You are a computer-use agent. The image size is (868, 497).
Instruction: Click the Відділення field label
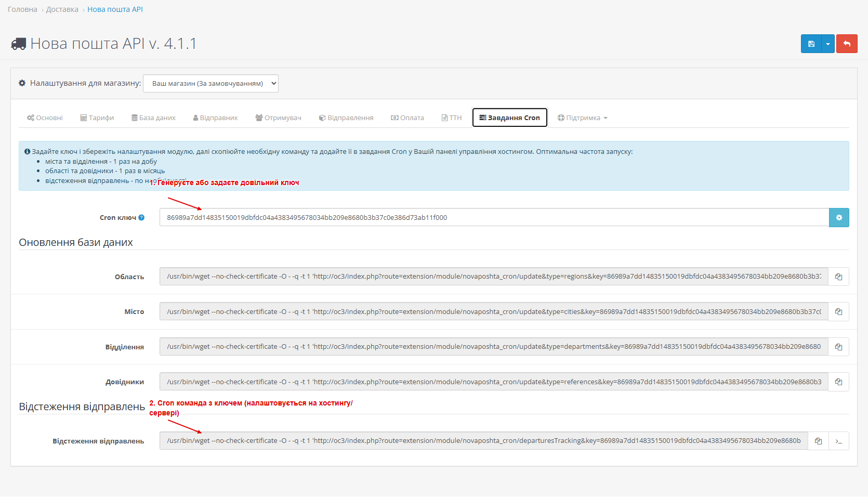(x=125, y=347)
